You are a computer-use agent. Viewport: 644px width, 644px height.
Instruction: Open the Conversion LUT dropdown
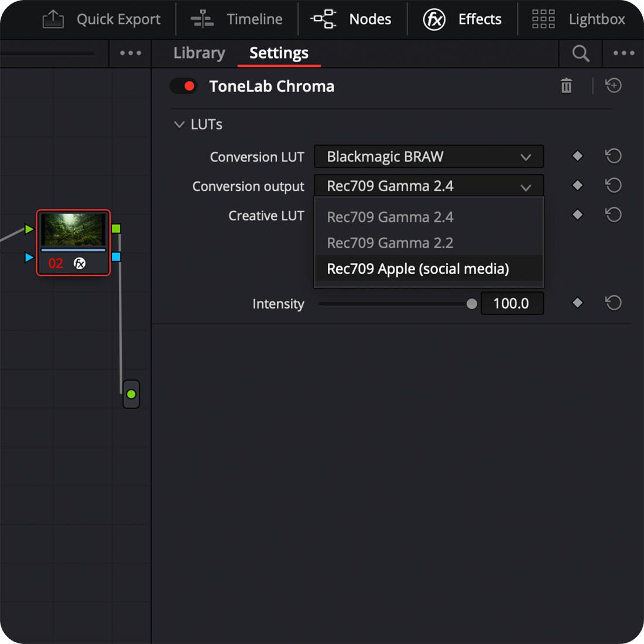tap(429, 156)
